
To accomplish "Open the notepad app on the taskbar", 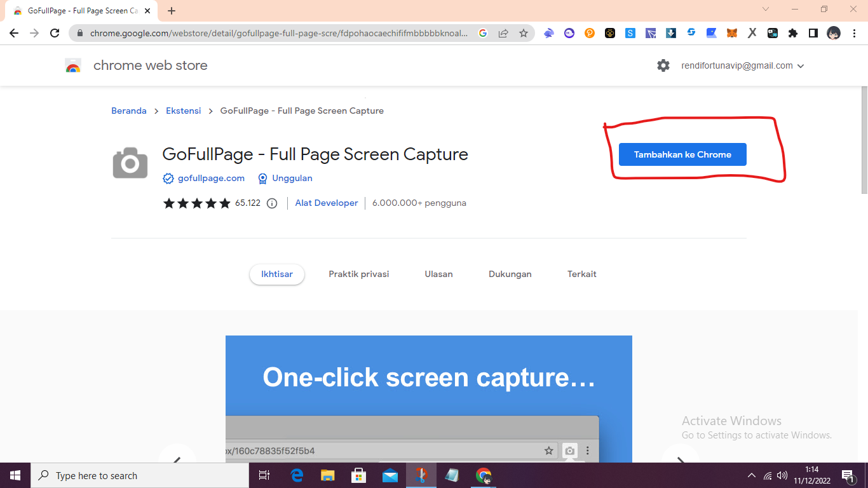I will [x=452, y=475].
